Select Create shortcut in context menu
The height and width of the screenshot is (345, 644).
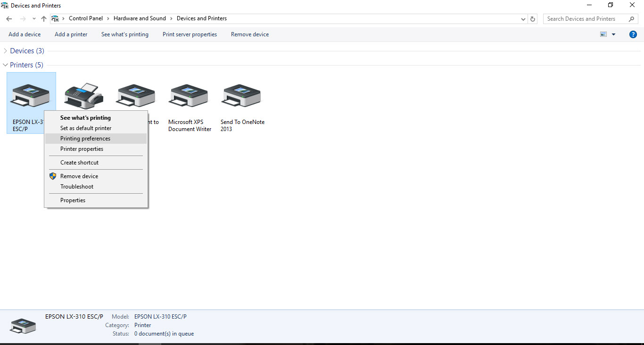point(96,163)
